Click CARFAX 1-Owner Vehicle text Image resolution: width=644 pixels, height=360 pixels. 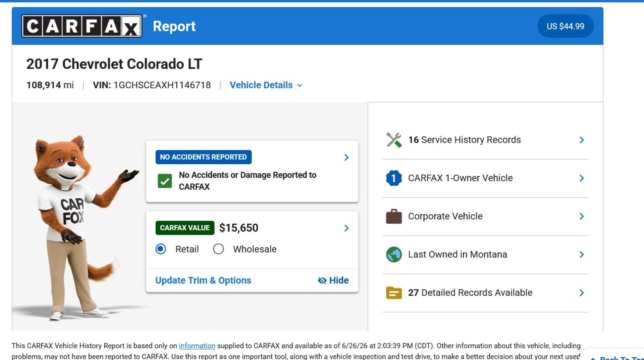pos(460,178)
